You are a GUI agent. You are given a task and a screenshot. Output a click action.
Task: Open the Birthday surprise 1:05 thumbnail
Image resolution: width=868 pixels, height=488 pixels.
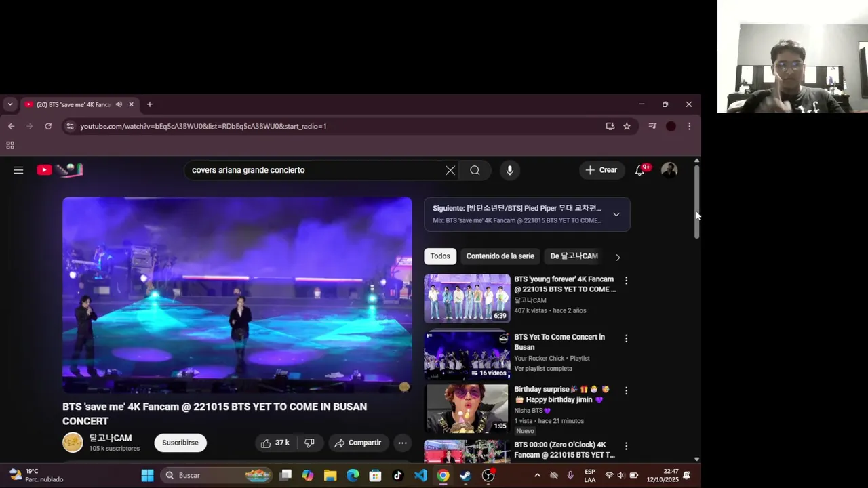pyautogui.click(x=467, y=409)
